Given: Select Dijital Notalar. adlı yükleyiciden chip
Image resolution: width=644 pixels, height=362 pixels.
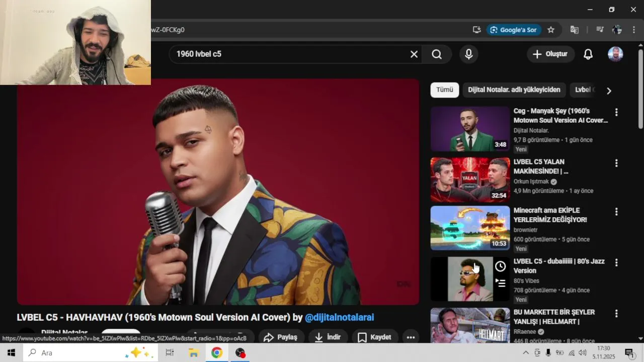Looking at the screenshot, I should (514, 90).
